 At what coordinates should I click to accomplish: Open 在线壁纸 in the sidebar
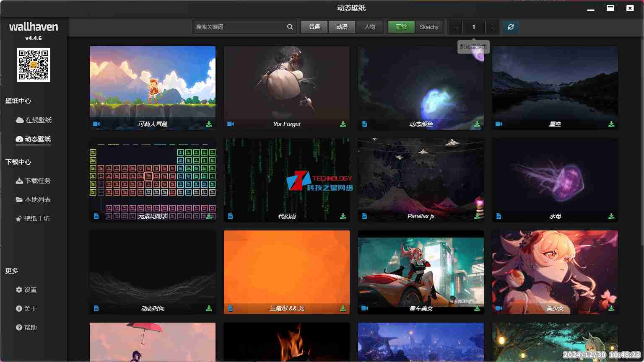coord(34,120)
